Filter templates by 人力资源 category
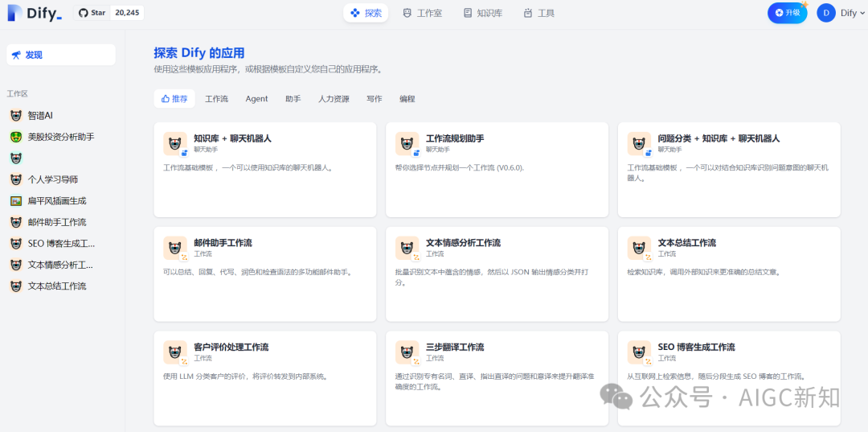868x432 pixels. tap(334, 99)
